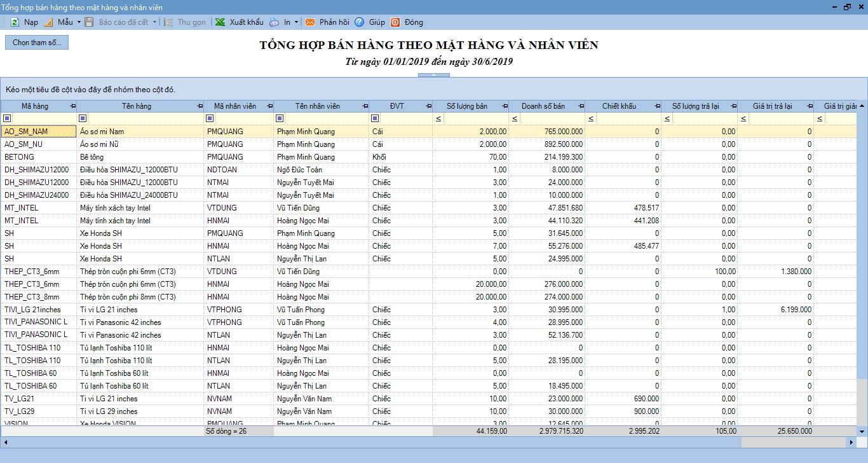The image size is (868, 463).
Task: Open the Mẫu dropdown arrow
Action: coord(79,22)
